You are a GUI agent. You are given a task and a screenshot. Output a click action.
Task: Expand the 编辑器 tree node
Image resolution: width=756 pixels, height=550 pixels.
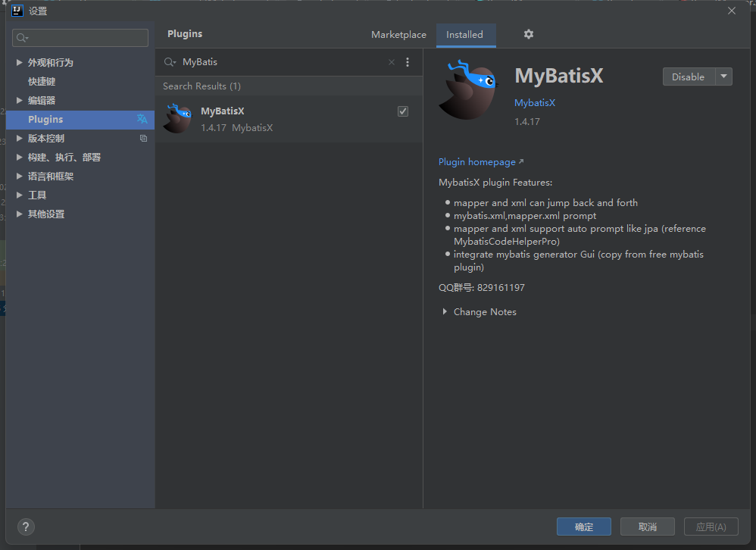pos(19,100)
